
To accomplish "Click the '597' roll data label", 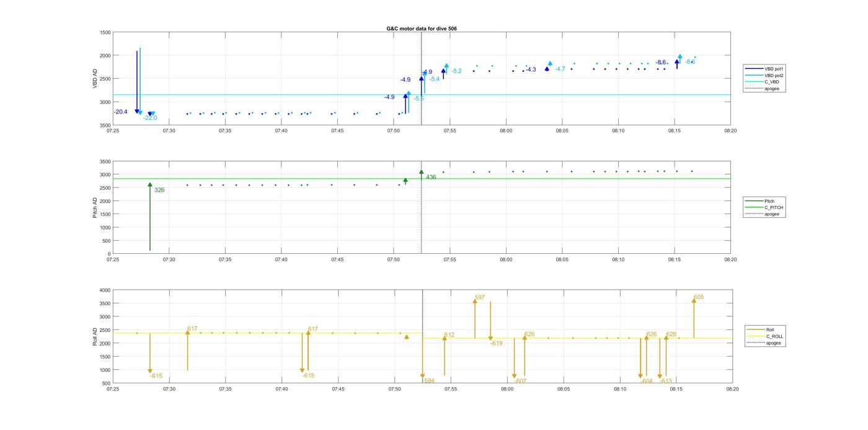I will [x=479, y=298].
